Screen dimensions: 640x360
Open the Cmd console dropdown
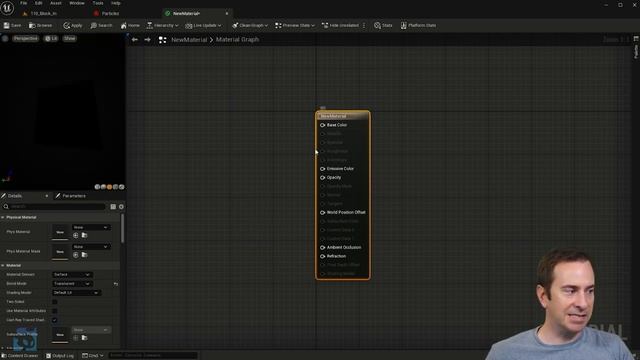[93, 356]
